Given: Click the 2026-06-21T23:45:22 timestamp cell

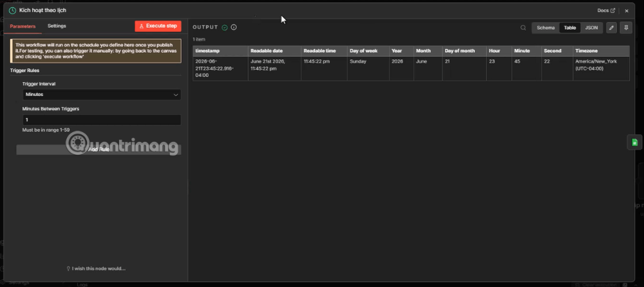Looking at the screenshot, I should point(220,68).
